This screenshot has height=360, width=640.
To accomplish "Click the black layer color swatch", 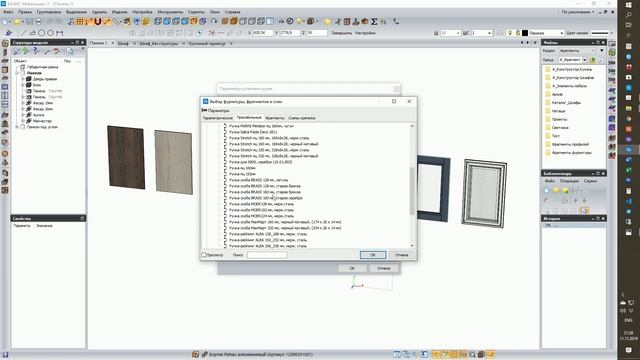I will coord(525,33).
